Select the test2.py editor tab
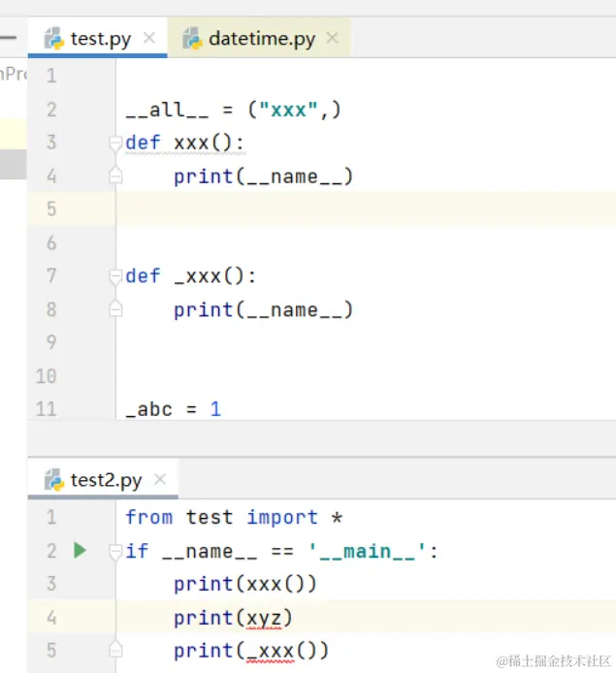The width and height of the screenshot is (616, 673). pyautogui.click(x=103, y=479)
